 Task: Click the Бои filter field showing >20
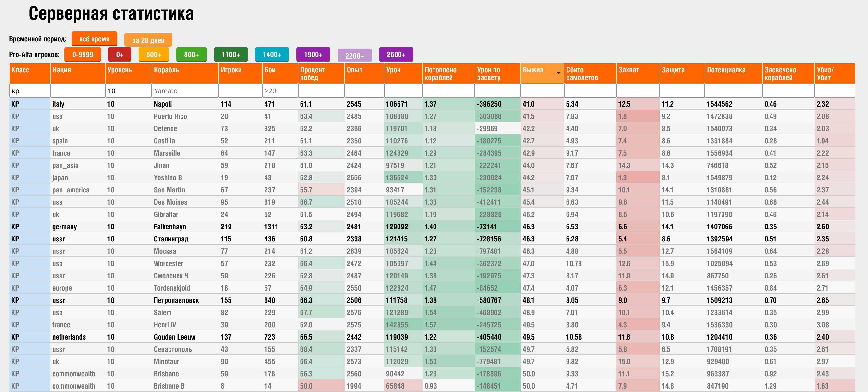(x=280, y=91)
